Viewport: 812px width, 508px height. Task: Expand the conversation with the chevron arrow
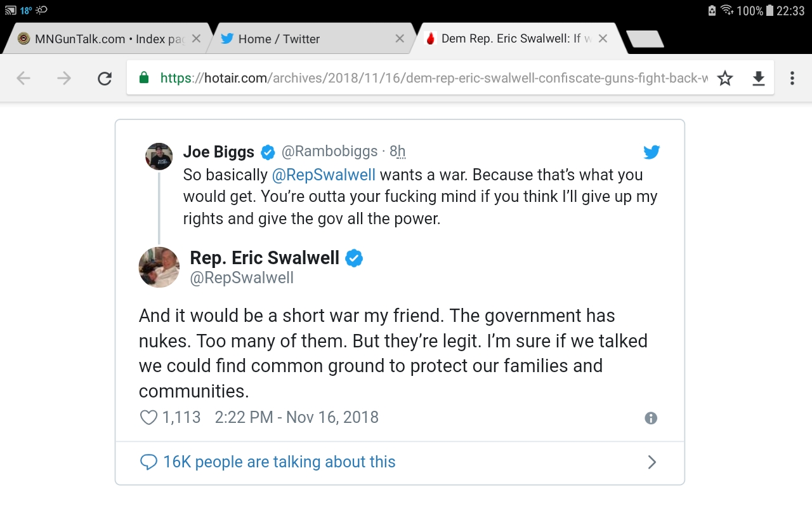point(652,462)
